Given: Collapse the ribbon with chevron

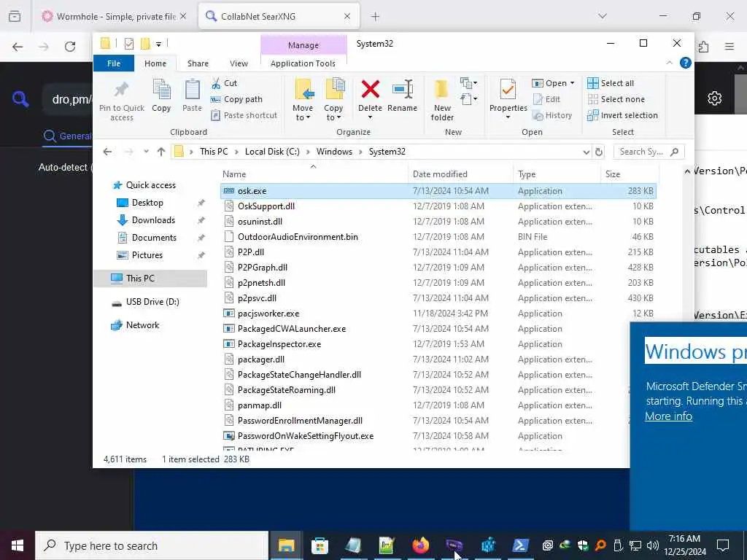Looking at the screenshot, I should tap(669, 63).
